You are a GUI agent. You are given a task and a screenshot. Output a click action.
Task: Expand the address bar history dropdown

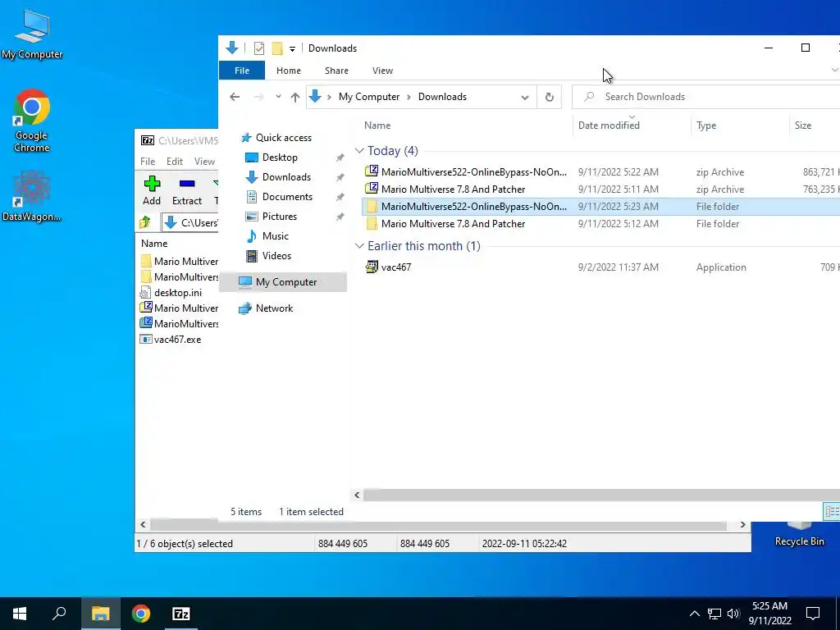point(525,97)
